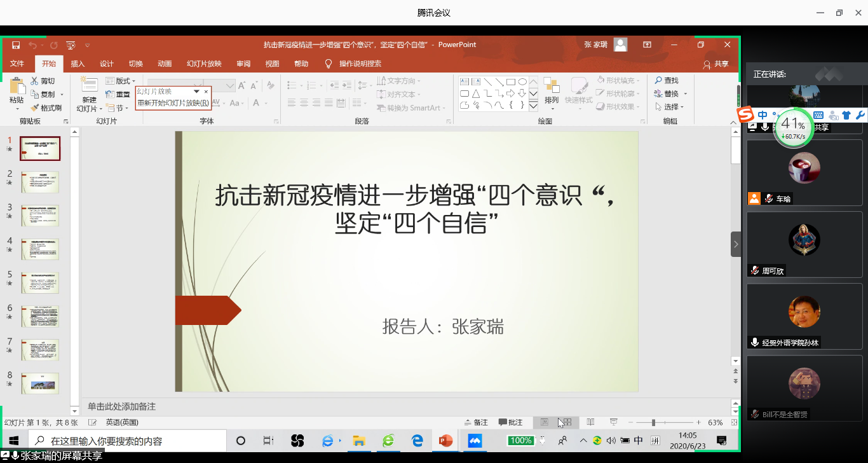Select the Oval shape in shapes gallery
The width and height of the screenshot is (868, 463).
tap(522, 81)
